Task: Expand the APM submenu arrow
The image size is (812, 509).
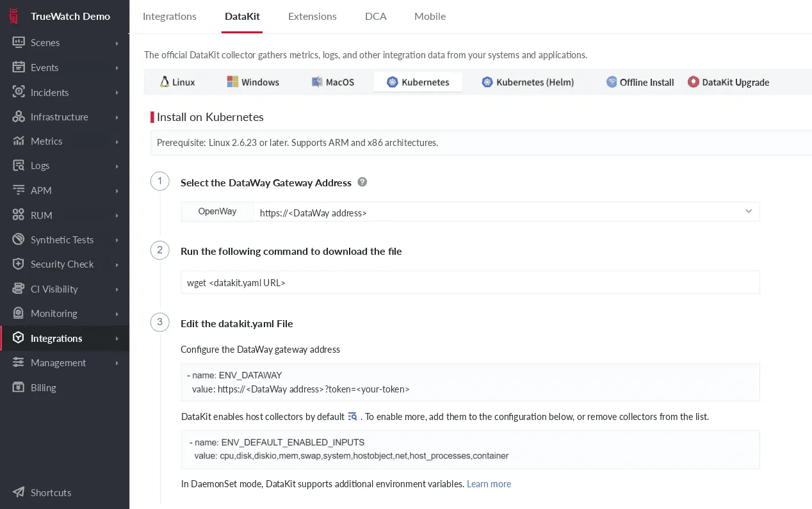Action: pyautogui.click(x=117, y=190)
